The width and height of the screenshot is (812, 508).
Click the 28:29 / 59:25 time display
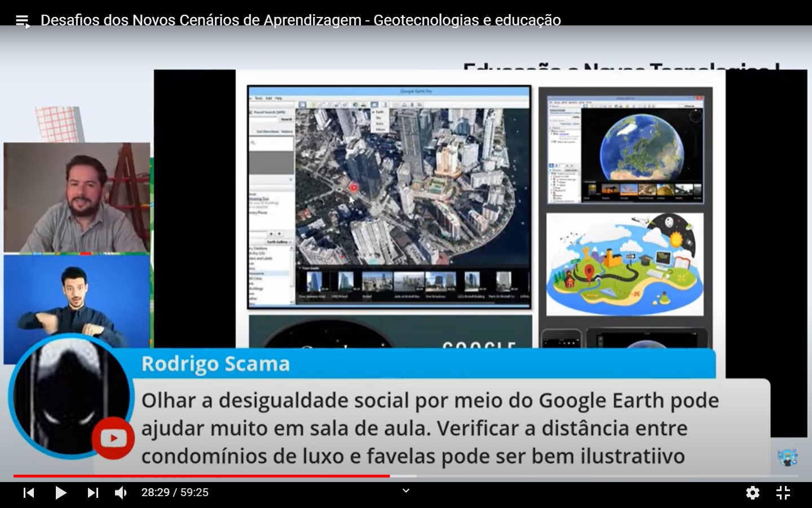tap(175, 493)
